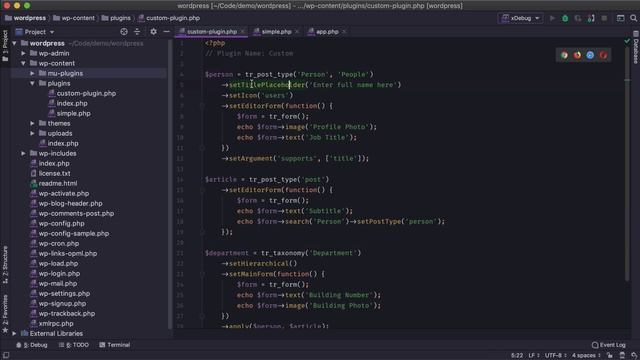Click custom-plugin.php breadcrumb

coord(169,18)
